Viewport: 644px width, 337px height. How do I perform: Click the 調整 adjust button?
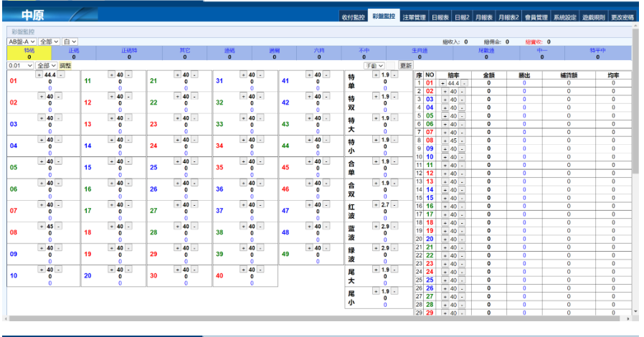(x=65, y=65)
